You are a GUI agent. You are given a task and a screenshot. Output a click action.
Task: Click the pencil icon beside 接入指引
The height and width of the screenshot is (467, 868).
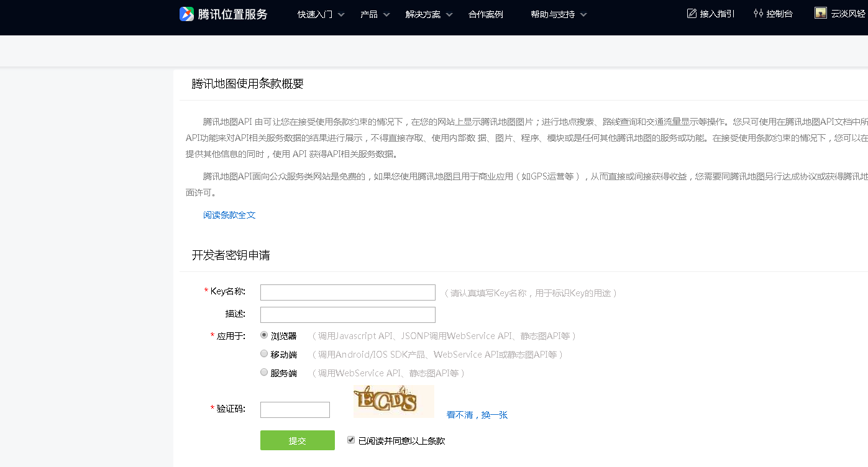click(692, 13)
